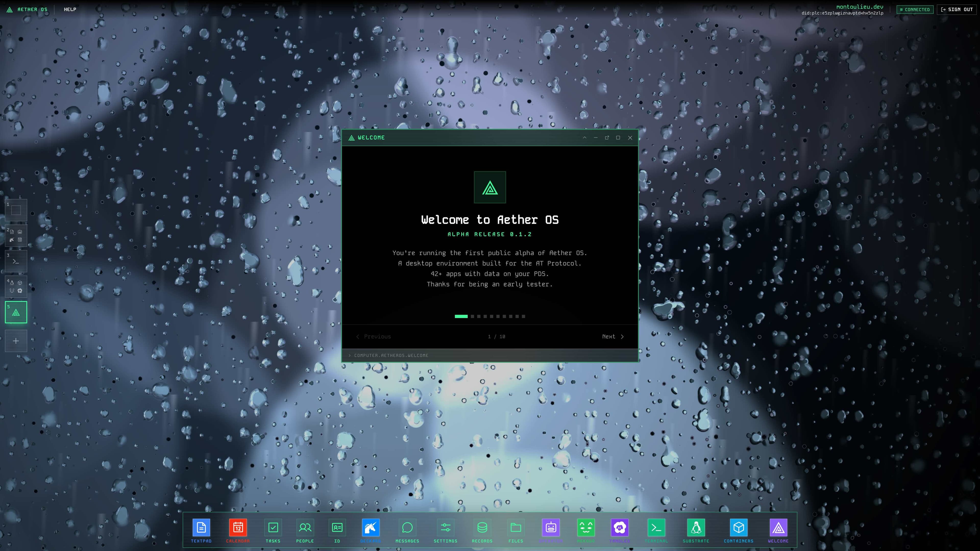Toggle the CONNECTED status indicator
This screenshot has height=551, width=980.
pos(915,9)
